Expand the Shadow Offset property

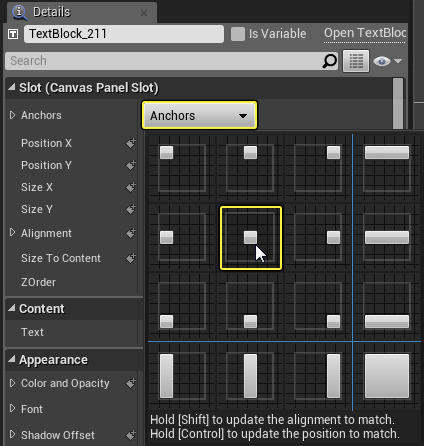coord(12,434)
